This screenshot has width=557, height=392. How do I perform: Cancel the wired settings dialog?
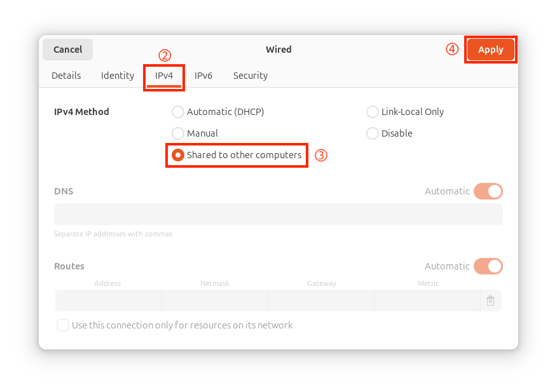click(68, 50)
